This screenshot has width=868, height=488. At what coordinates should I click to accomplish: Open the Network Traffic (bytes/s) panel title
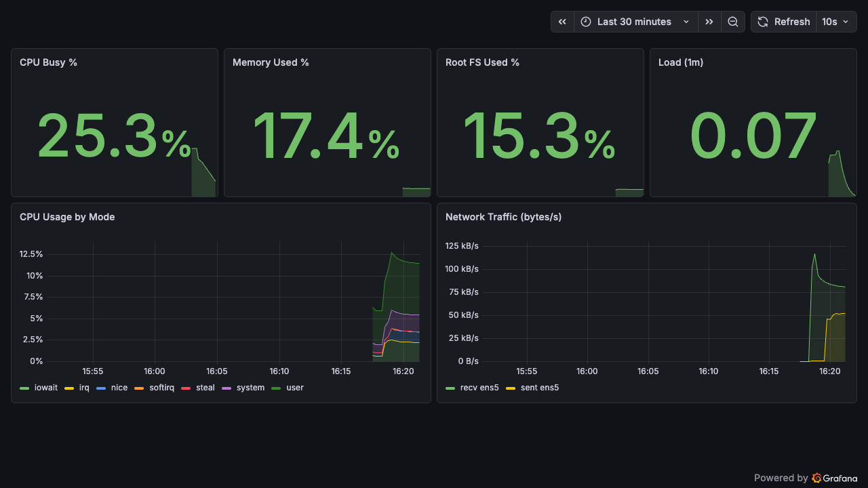tap(503, 217)
